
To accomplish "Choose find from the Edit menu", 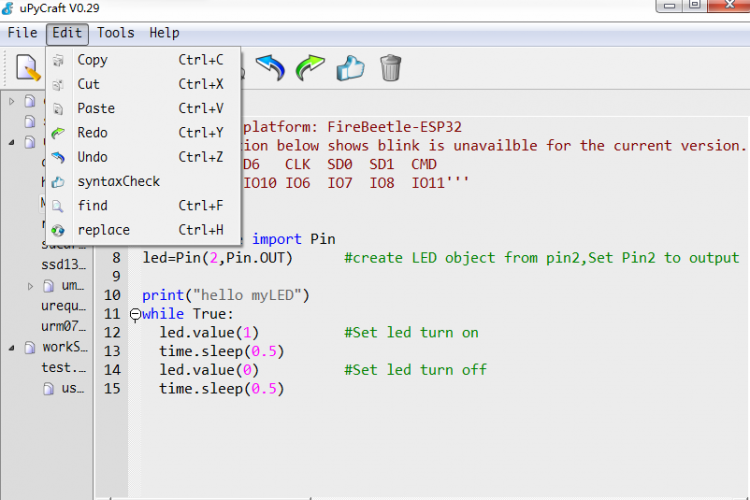I will [x=143, y=206].
